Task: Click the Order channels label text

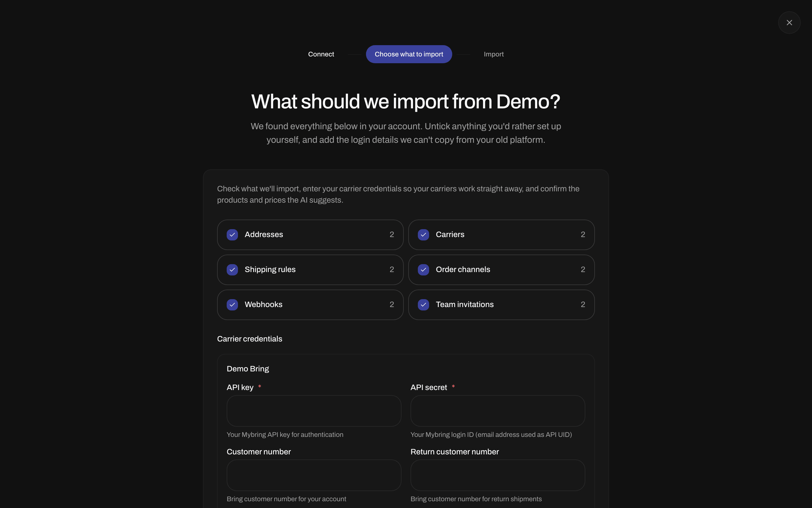Action: click(463, 270)
